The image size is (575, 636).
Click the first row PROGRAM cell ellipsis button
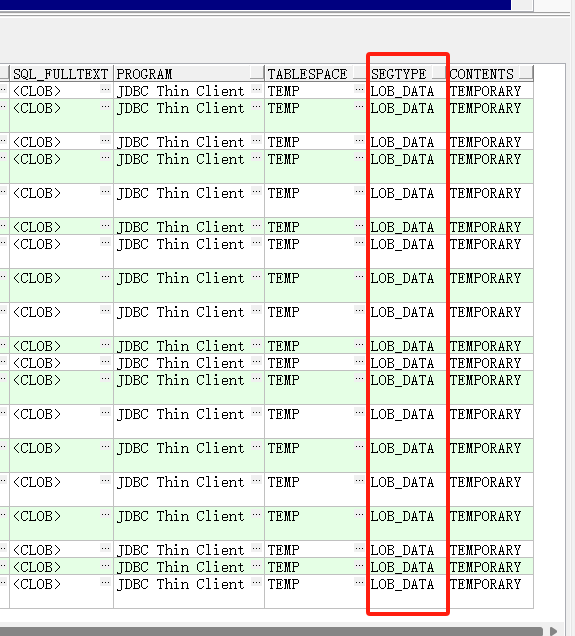pyautogui.click(x=256, y=89)
